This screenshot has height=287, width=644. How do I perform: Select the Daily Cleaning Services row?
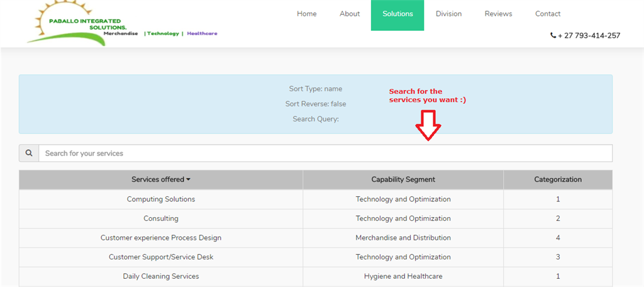[161, 276]
